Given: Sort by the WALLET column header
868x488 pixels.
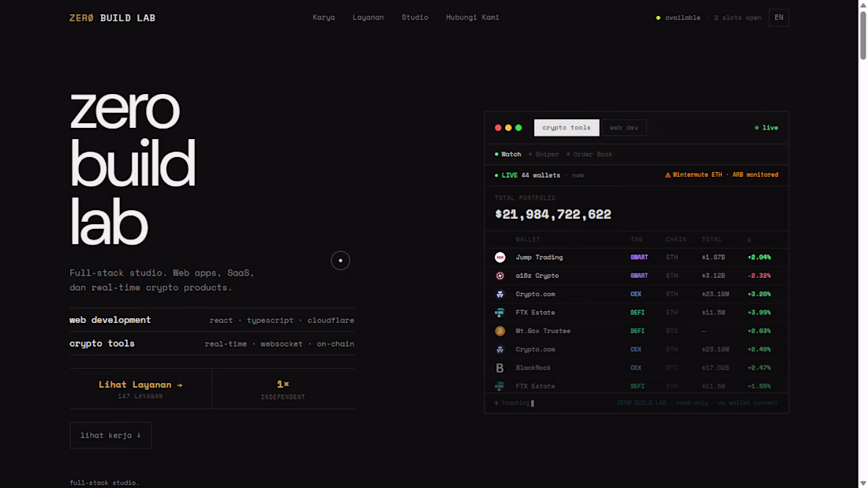Looking at the screenshot, I should tap(528, 240).
